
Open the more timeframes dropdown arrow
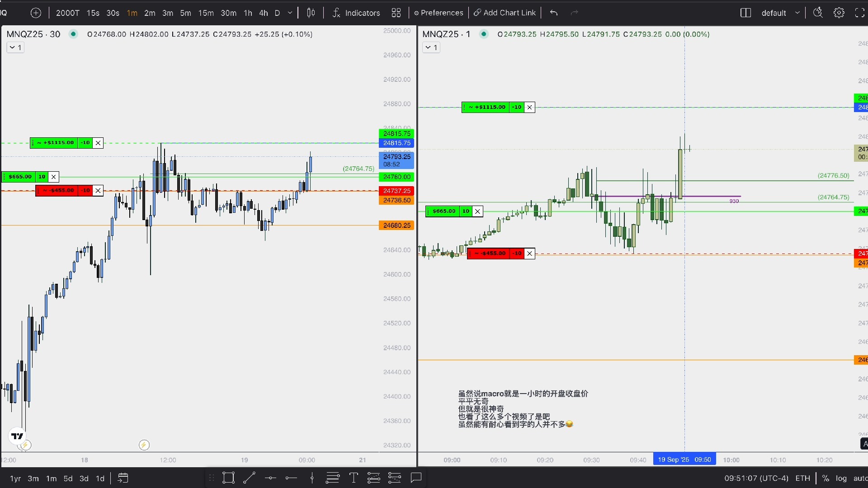290,13
